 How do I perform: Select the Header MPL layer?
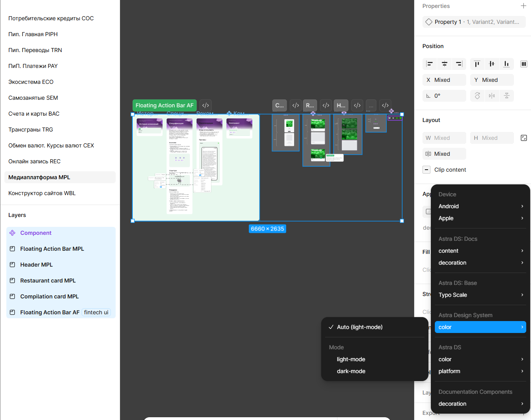[61, 265]
